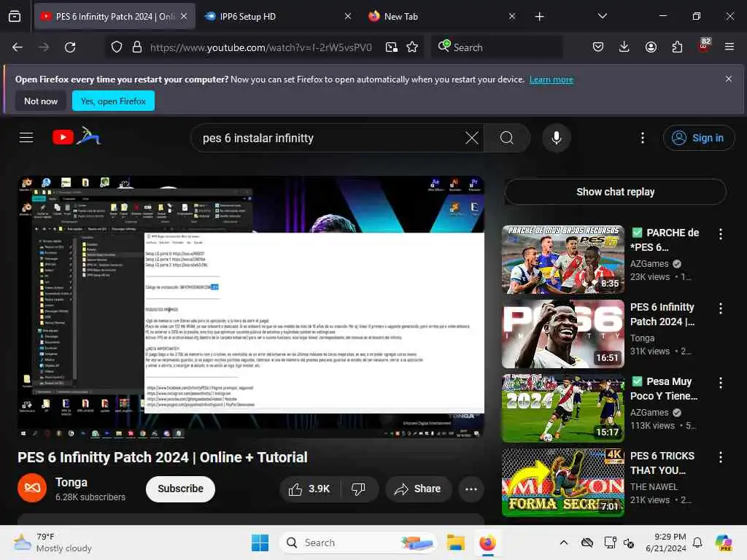Open PES 6 Infinitty Patch 16:51 thumbnail
Viewport: 747px width, 560px height.
(562, 334)
